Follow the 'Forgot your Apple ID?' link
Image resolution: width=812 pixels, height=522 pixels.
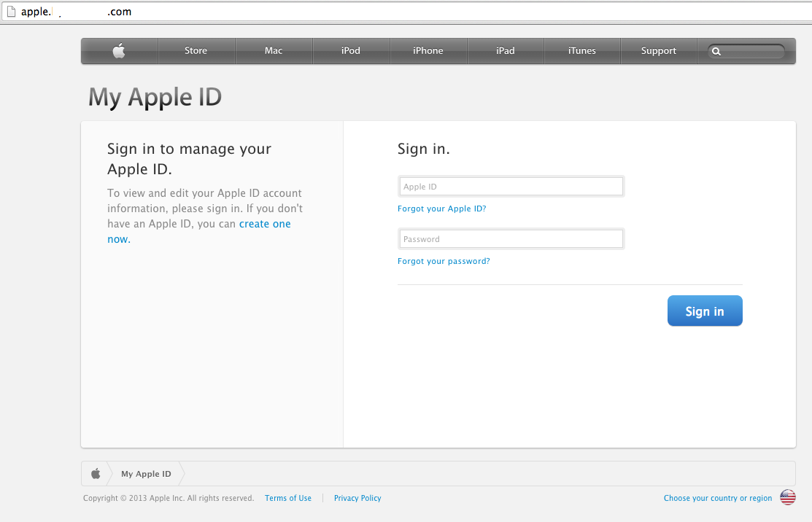[x=441, y=209]
